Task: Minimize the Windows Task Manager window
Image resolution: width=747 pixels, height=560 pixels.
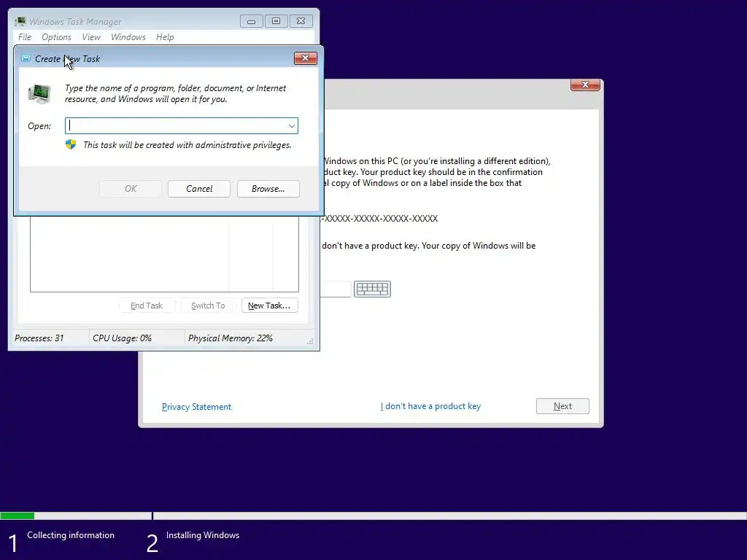Action: [251, 21]
